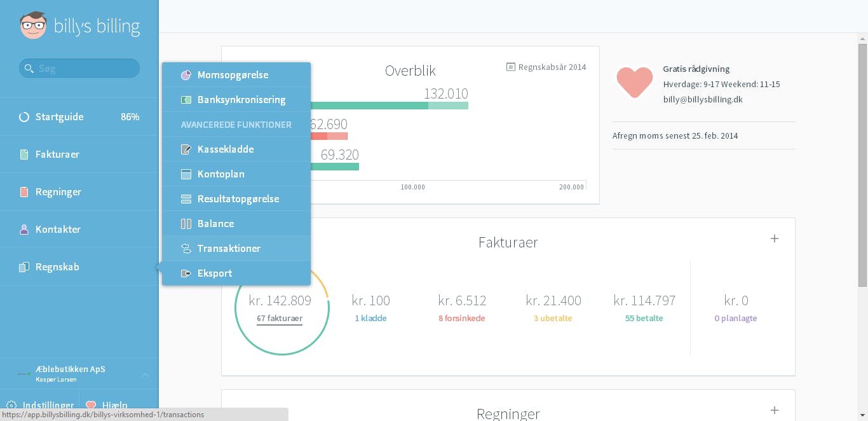Click the Startguide progress circle icon

click(x=24, y=117)
